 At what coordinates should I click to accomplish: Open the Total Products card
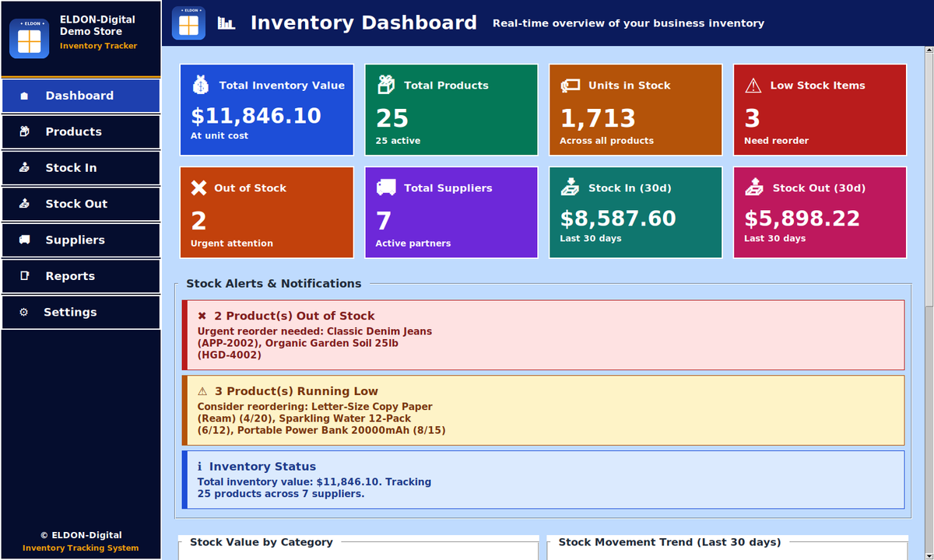[x=451, y=110]
